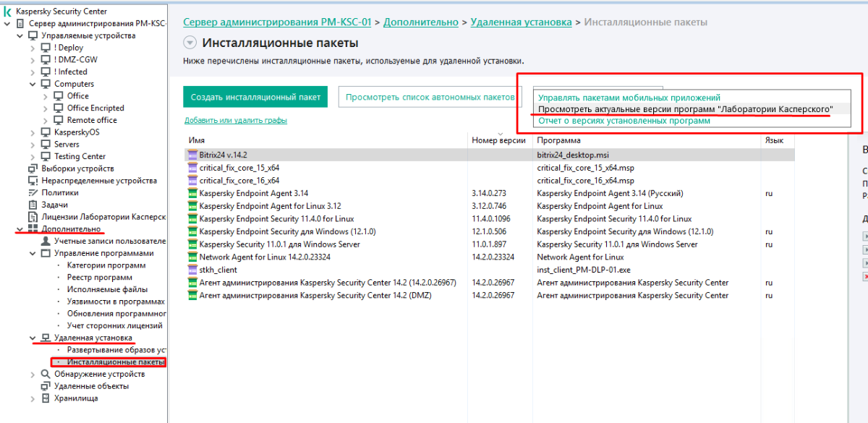The width and height of the screenshot is (868, 423).
Task: Click the Удаленная установка icon
Action: click(46, 338)
